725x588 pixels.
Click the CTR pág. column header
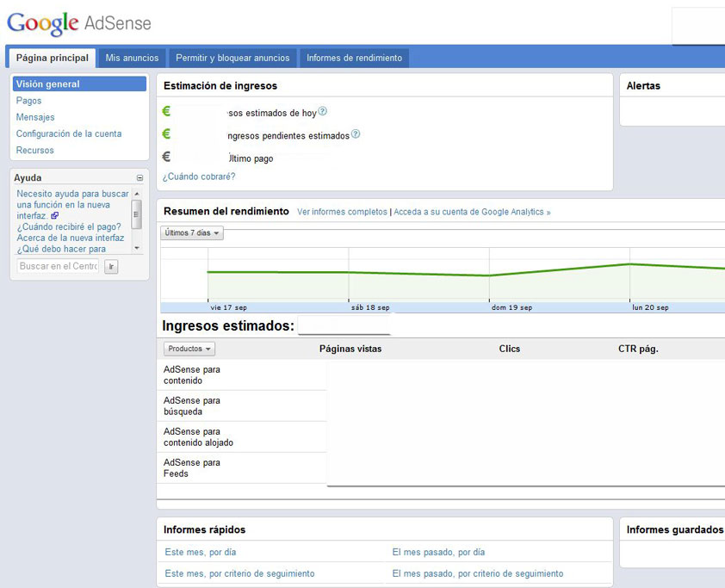pos(638,349)
